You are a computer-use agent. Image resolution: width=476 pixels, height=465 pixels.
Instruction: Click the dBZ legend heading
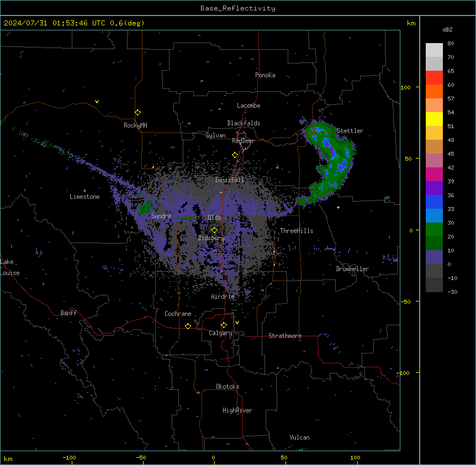pos(447,30)
